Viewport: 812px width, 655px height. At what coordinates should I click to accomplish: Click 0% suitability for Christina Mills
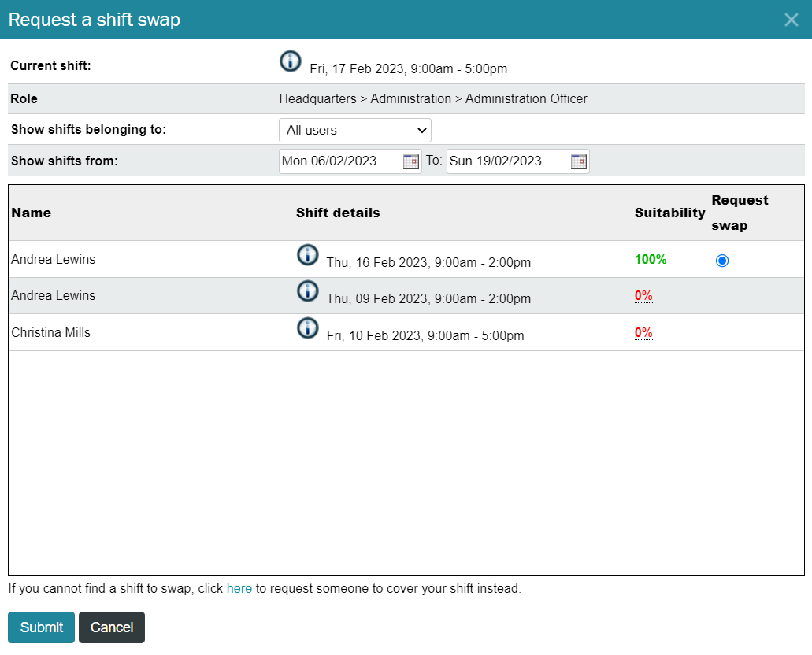(643, 332)
